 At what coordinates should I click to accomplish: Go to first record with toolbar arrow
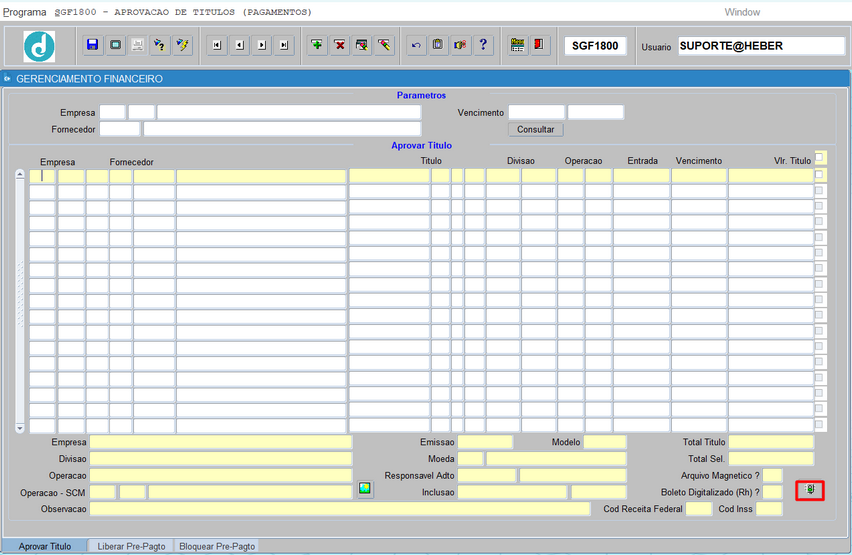click(x=217, y=46)
